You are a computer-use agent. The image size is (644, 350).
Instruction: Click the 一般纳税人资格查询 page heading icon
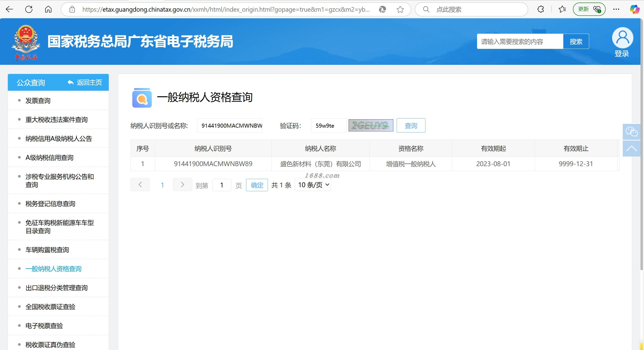(142, 98)
